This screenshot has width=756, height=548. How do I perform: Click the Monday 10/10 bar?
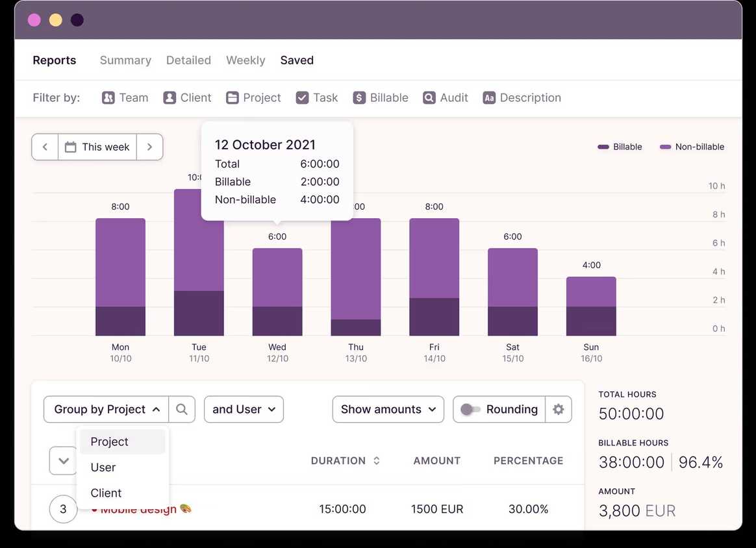coord(121,277)
